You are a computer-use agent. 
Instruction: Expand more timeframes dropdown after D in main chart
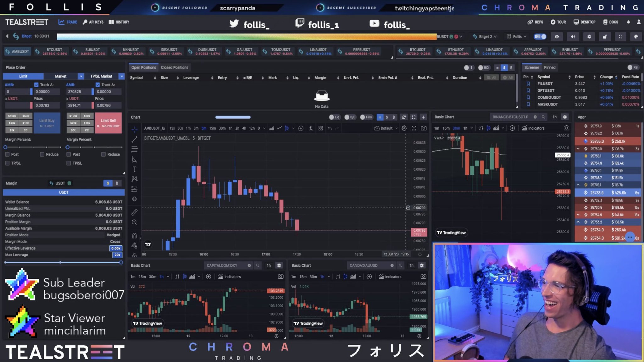tap(264, 128)
